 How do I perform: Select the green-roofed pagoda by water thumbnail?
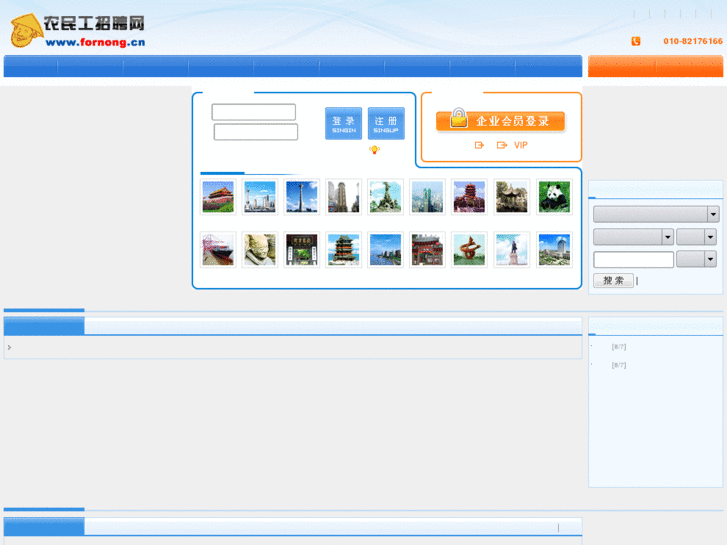click(x=344, y=250)
